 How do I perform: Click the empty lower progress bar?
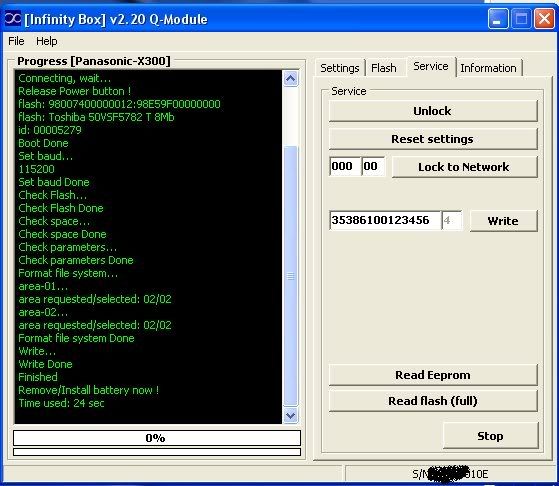coord(157,452)
